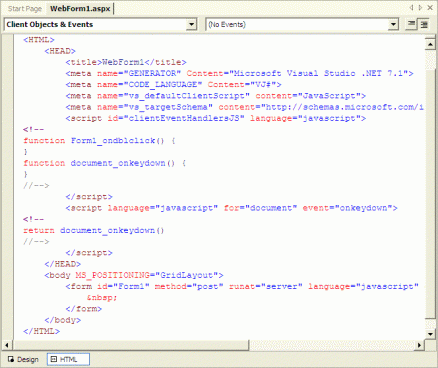Screen dimensions: 438x368
Task: Toggle full document view icon
Action: coord(412,24)
